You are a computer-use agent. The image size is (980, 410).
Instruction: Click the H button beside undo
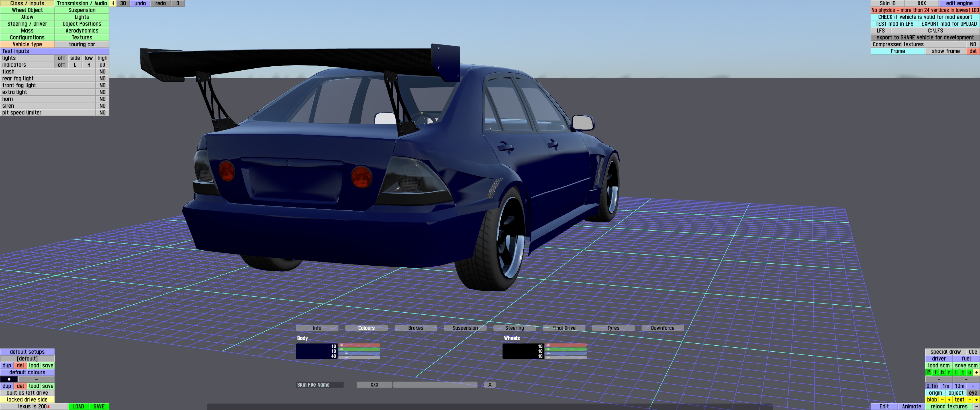pos(113,3)
